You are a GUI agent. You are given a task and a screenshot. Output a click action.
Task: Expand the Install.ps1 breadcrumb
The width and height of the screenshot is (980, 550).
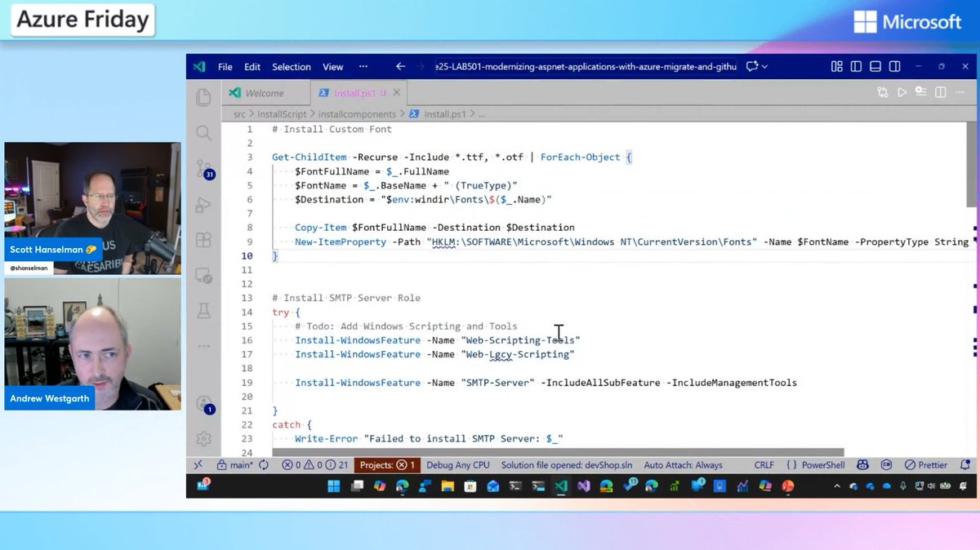click(x=437, y=114)
